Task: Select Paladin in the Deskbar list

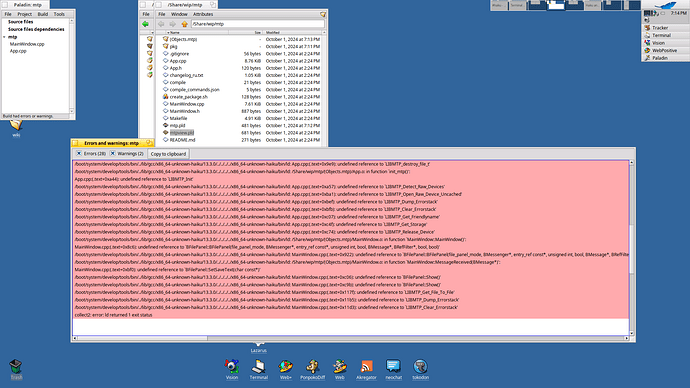Action: (660, 58)
